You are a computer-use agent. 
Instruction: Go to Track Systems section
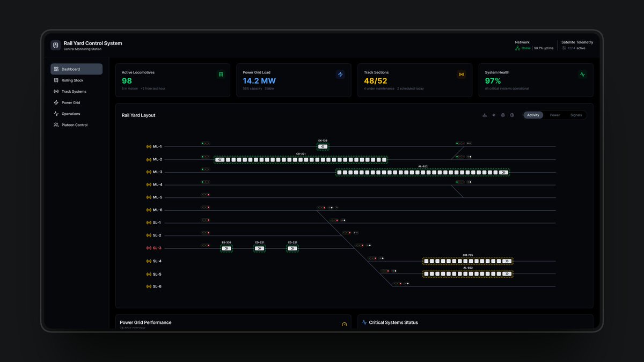pos(76,92)
